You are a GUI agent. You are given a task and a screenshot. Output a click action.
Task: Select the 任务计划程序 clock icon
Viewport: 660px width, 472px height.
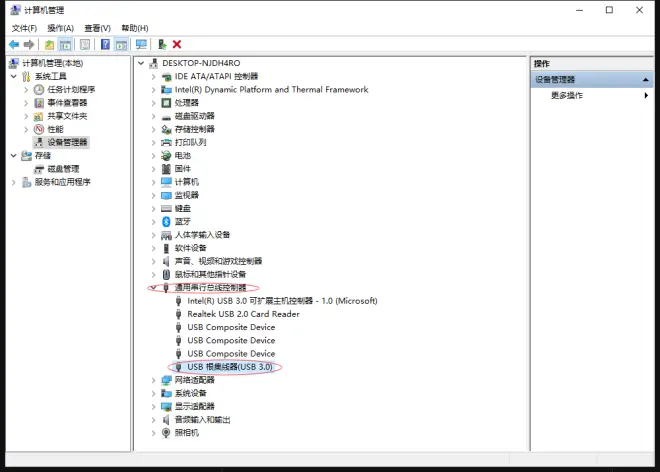coord(39,90)
